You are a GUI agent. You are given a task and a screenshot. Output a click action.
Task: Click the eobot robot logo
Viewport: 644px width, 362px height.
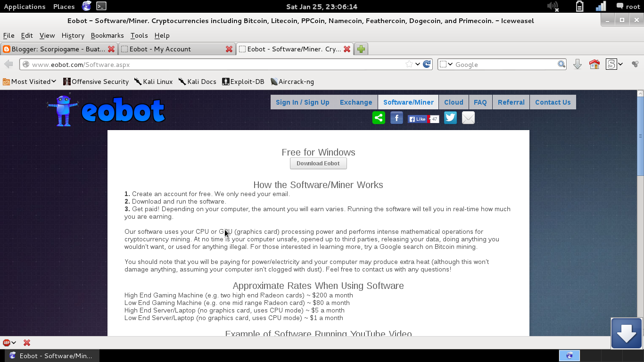pyautogui.click(x=107, y=110)
